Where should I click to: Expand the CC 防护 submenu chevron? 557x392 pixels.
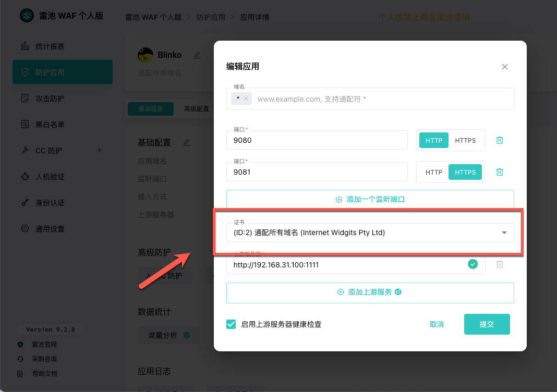coord(100,150)
